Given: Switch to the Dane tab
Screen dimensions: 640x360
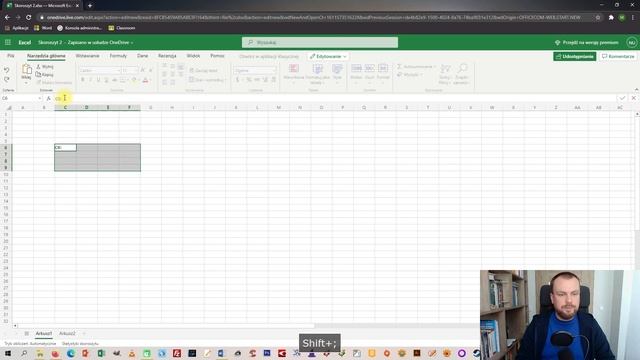Looking at the screenshot, I should click(x=142, y=56).
